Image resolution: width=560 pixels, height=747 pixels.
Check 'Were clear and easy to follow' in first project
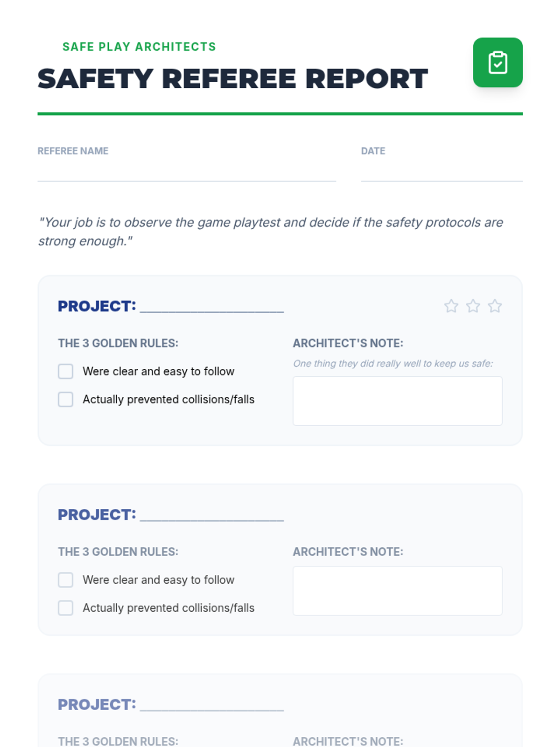(65, 372)
